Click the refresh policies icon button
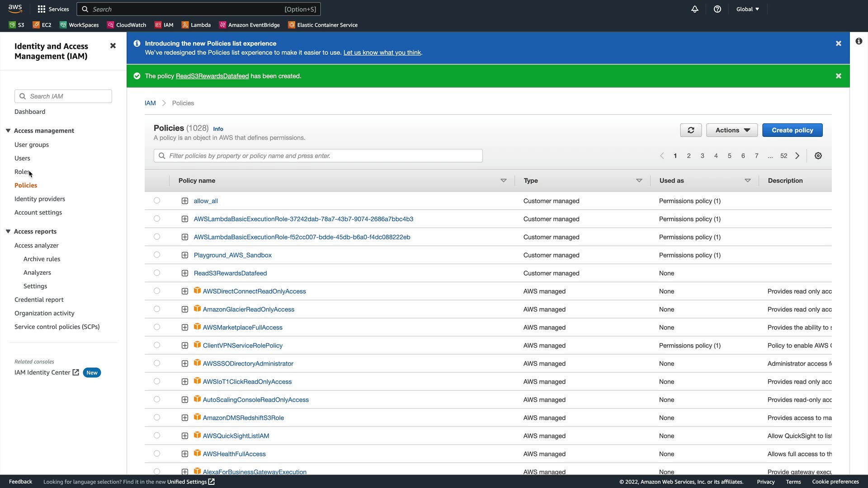 coord(691,130)
